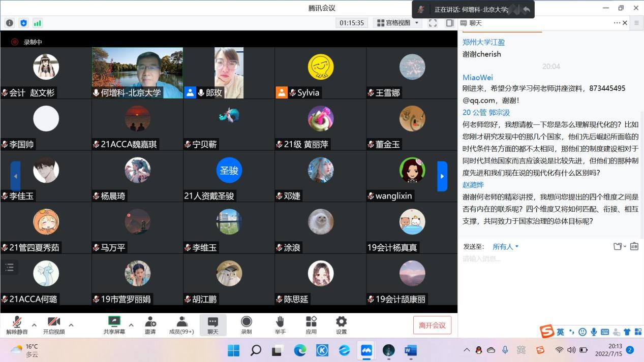Open the network signal status icon
The width and height of the screenshot is (644, 362).
[38, 23]
